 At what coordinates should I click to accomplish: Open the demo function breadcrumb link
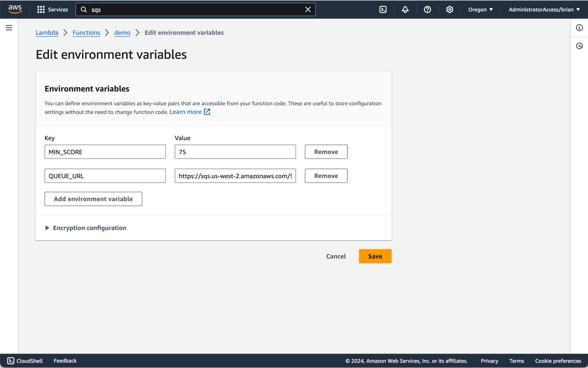pyautogui.click(x=122, y=32)
